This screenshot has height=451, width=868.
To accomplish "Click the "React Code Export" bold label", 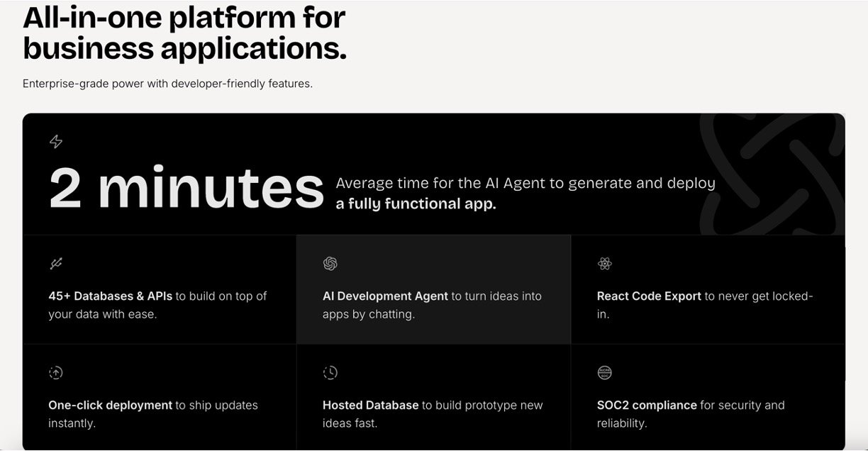I will (x=649, y=296).
